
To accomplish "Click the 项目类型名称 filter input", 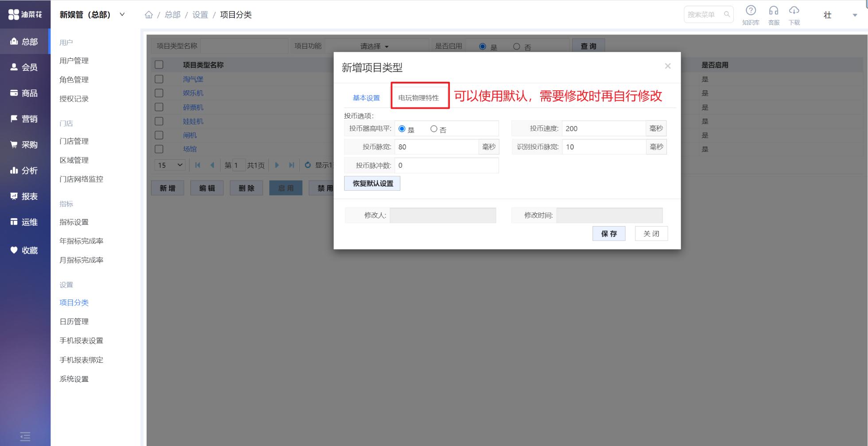I will click(244, 46).
